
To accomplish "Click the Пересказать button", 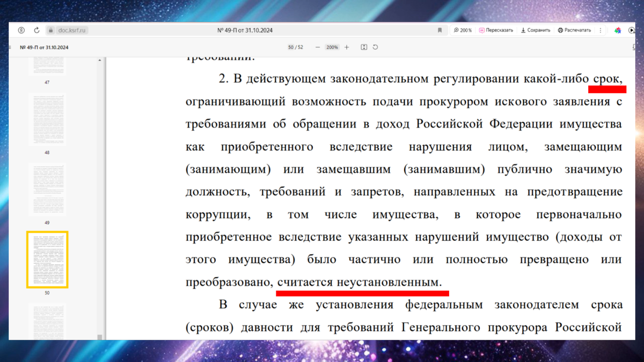I will [496, 31].
